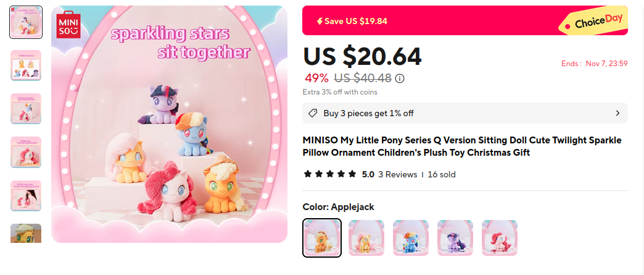Screen dimensions: 644x275
Task: Select the Applejack color option
Action: coord(322,238)
